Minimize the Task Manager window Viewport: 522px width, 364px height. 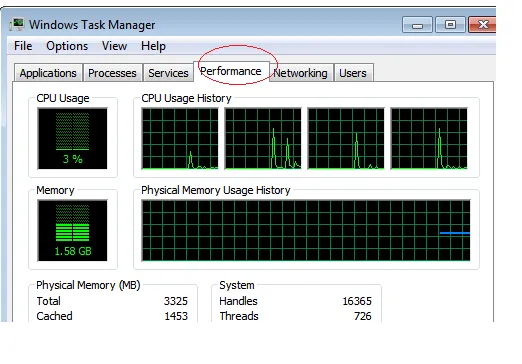[x=417, y=25]
